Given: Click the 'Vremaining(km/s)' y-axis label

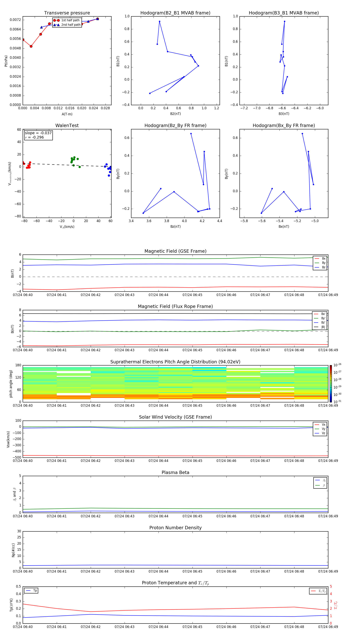Looking at the screenshot, I should (10, 173).
